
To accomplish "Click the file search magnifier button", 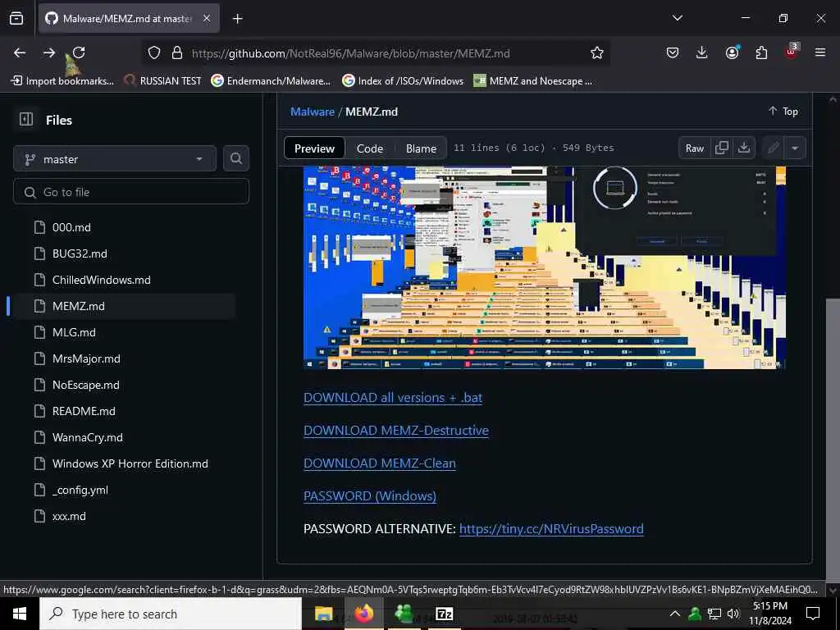I will click(x=235, y=158).
